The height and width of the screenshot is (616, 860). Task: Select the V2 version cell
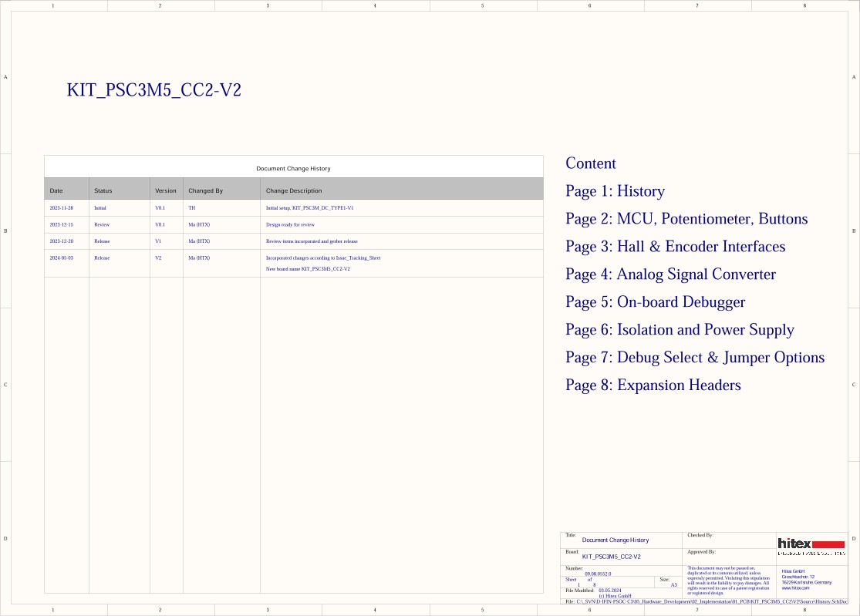pos(158,258)
